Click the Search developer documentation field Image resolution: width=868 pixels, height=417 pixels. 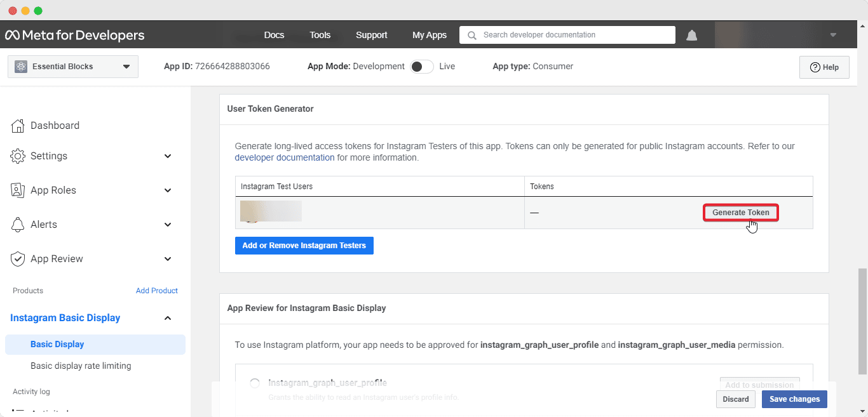[567, 35]
